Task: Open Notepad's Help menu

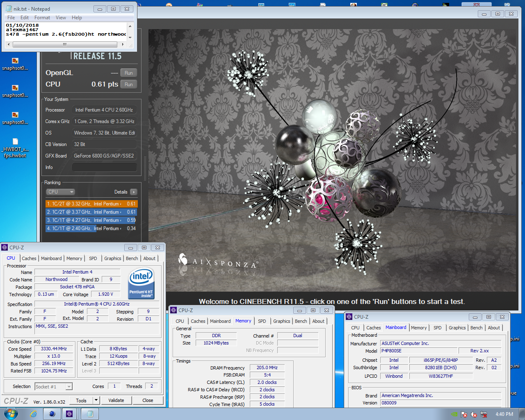Action: [x=77, y=18]
